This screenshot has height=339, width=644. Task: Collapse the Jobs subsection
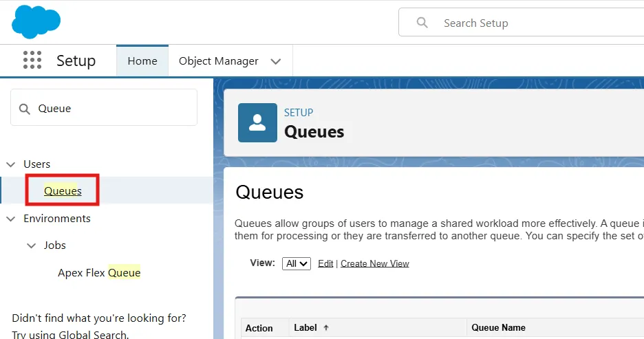point(31,245)
